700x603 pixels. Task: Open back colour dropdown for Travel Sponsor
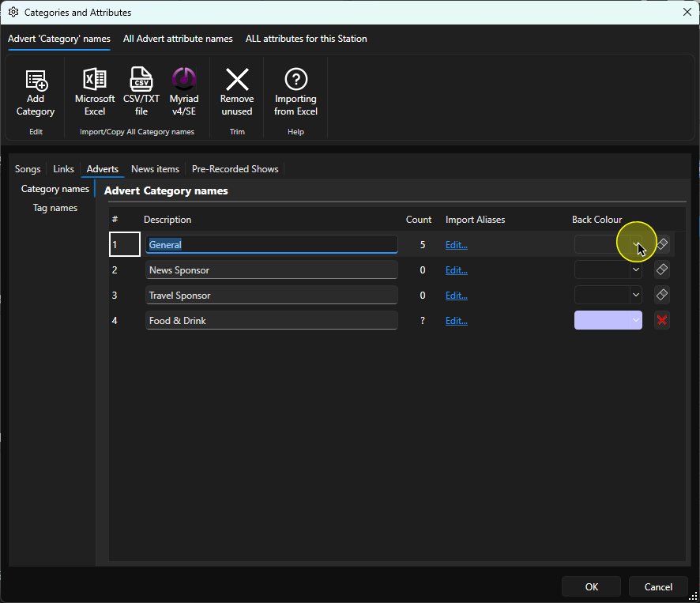click(x=636, y=295)
